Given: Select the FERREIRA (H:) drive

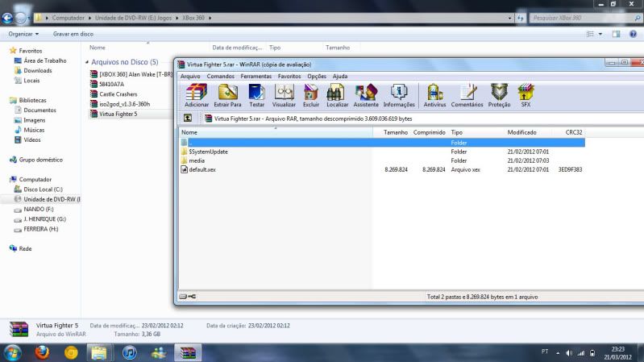Looking at the screenshot, I should [x=36, y=229].
